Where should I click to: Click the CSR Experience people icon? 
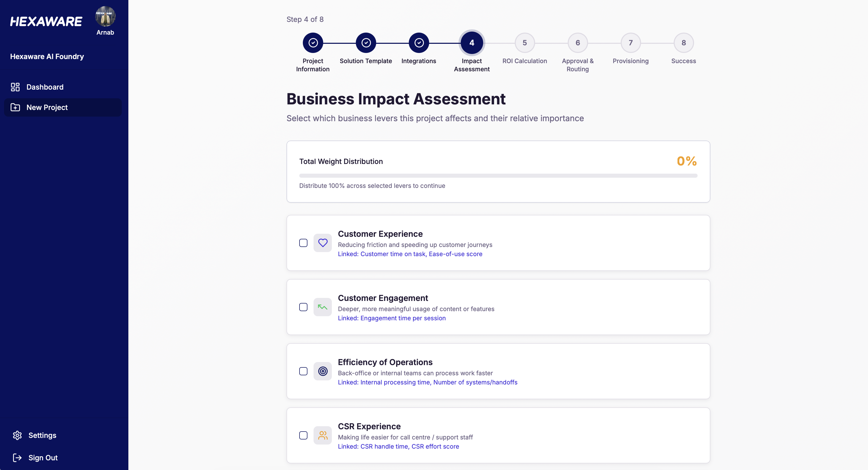pos(322,435)
